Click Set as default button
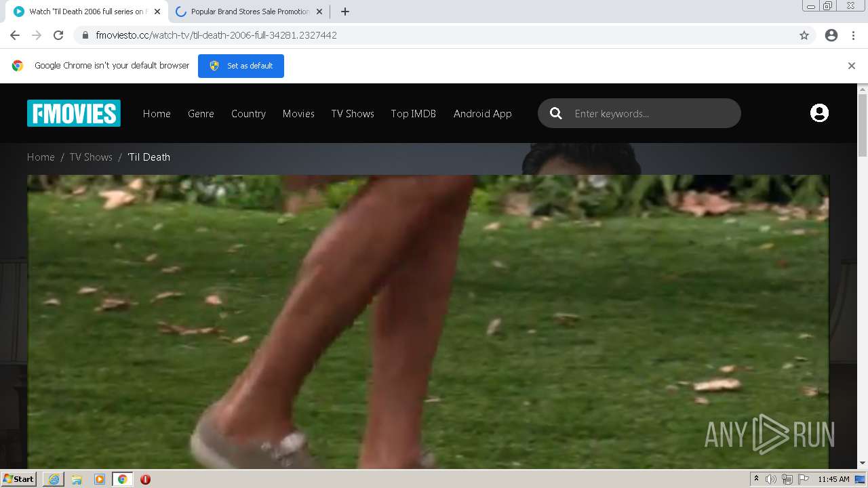 click(241, 66)
